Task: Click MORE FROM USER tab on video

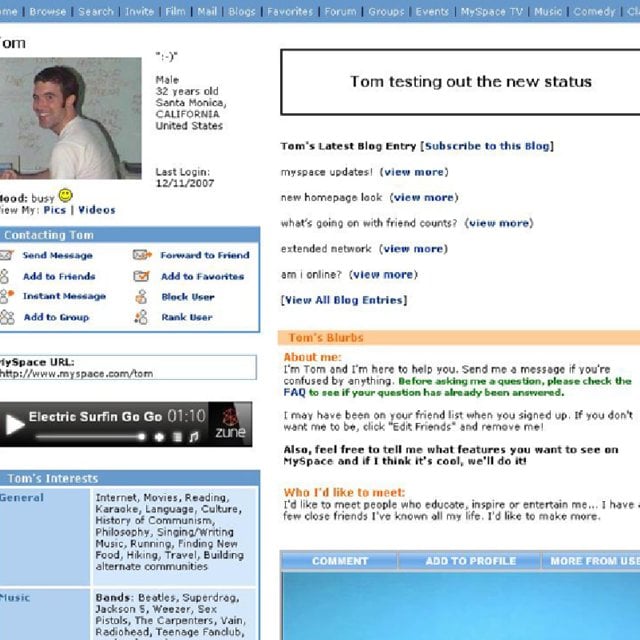Action: pos(592,561)
